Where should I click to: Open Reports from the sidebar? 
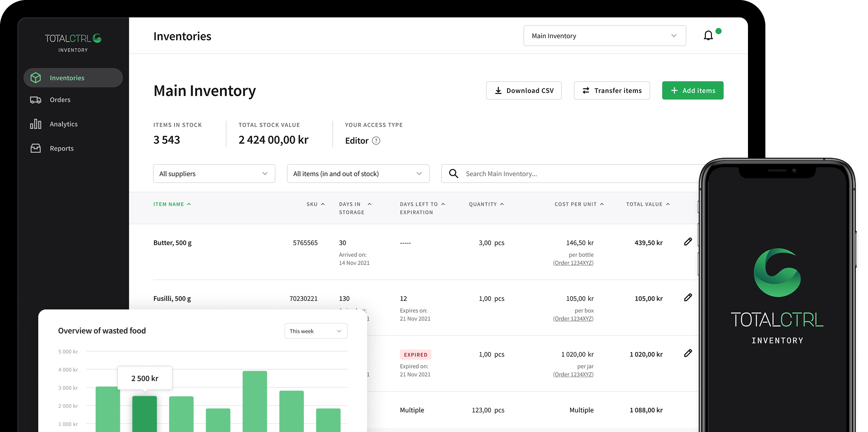pos(62,149)
